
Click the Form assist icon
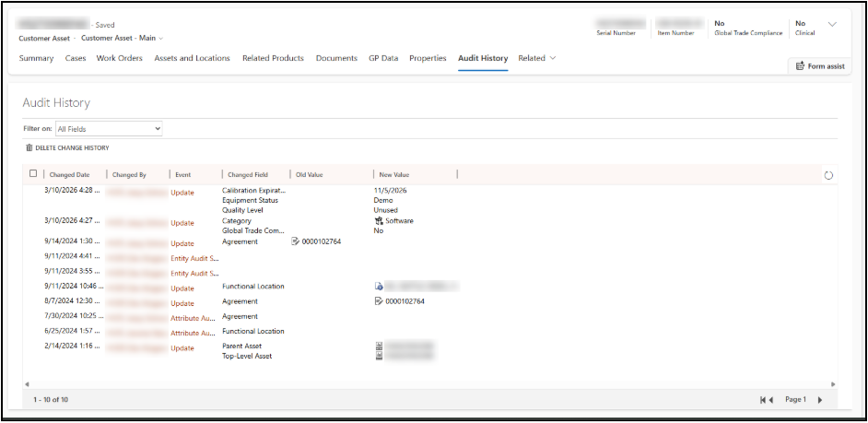(800, 65)
